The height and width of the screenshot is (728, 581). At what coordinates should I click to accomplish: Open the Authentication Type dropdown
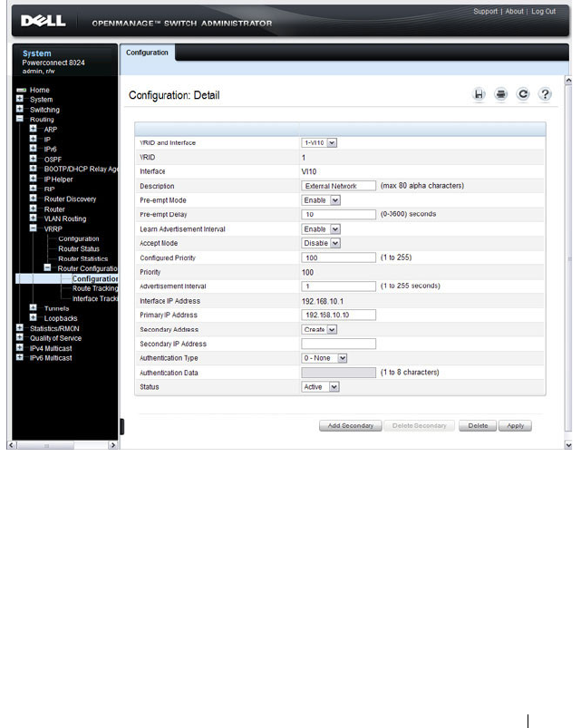[x=324, y=358]
